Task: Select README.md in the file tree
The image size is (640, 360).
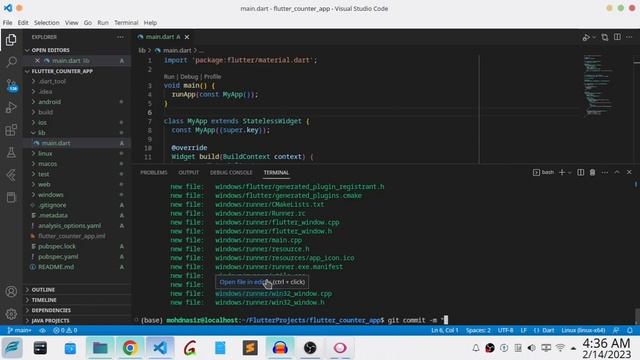Action: pyautogui.click(x=56, y=267)
